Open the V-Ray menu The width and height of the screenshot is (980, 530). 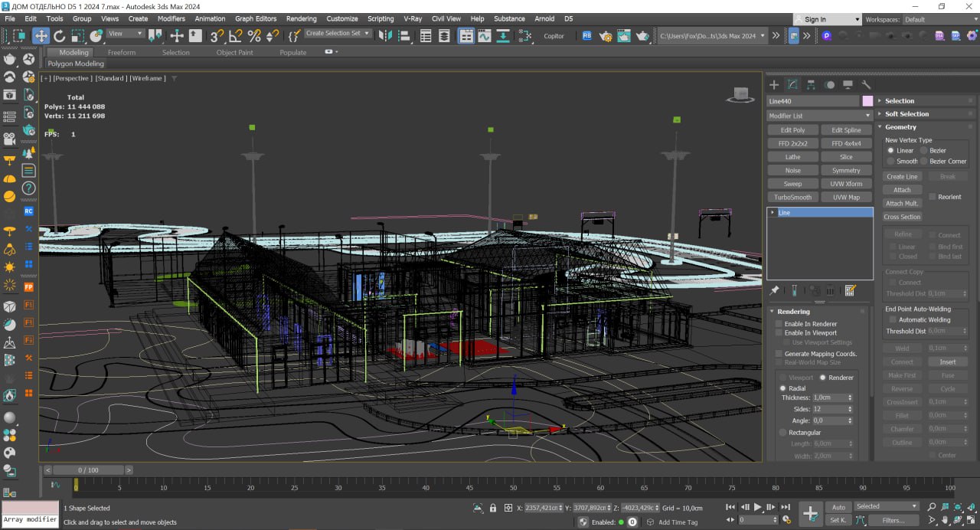[413, 18]
